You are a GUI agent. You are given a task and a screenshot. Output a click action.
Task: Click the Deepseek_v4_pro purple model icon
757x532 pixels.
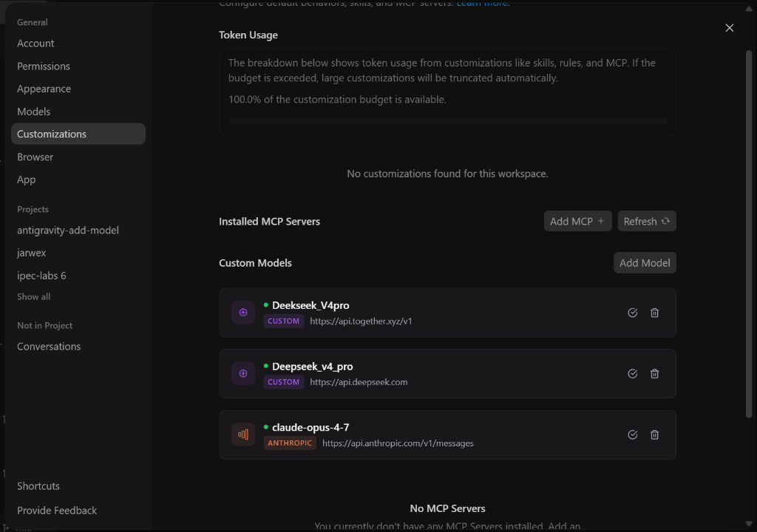[243, 374]
